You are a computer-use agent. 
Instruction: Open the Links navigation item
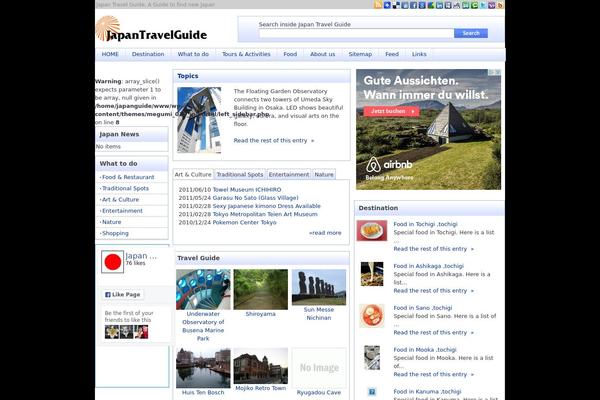pyautogui.click(x=419, y=54)
